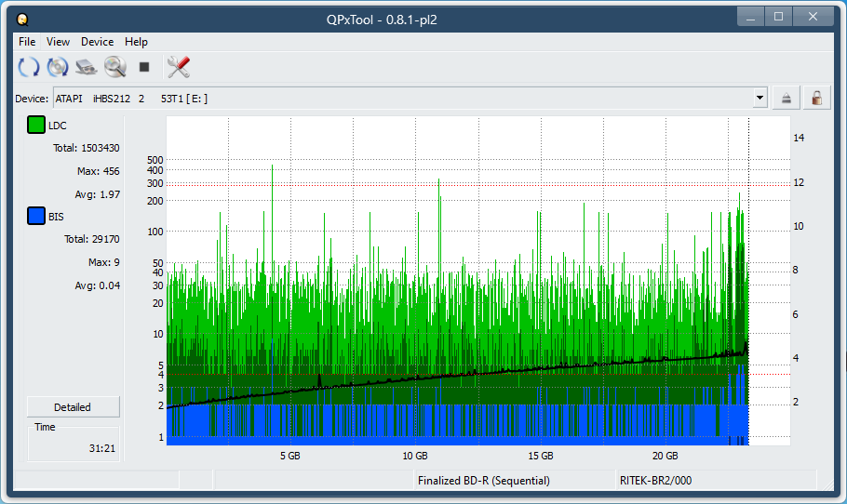Start the scan with the magnifier disc icon
This screenshot has width=847, height=504.
point(115,67)
